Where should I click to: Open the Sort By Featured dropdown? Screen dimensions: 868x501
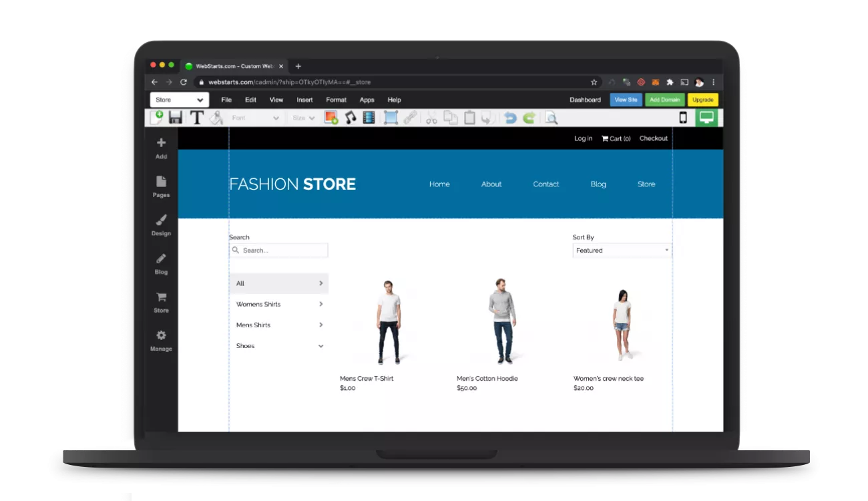pos(622,251)
